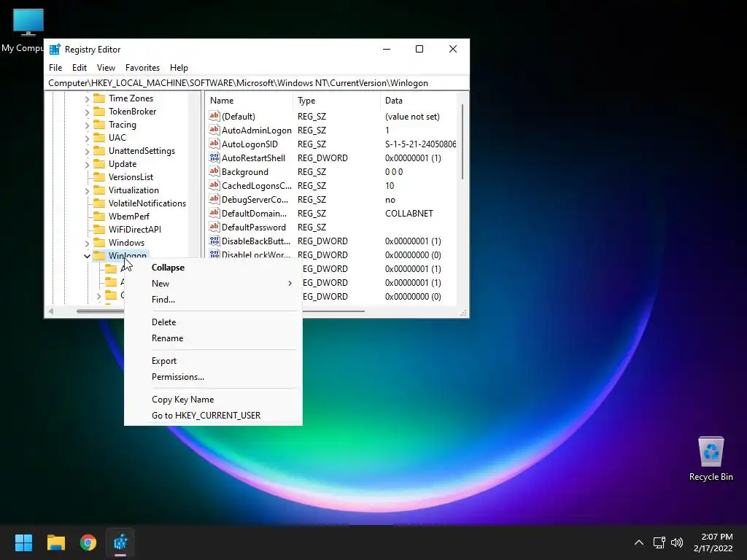Select the UnattendSettings folder icon
Image resolution: width=747 pixels, height=560 pixels.
99,150
